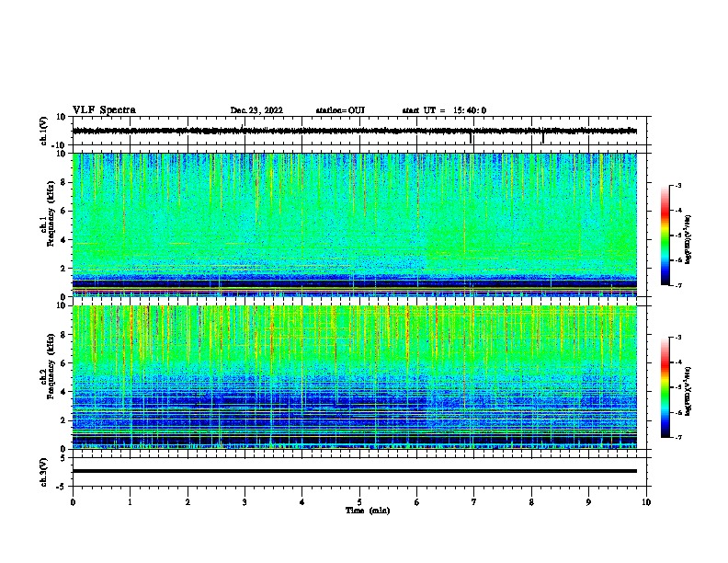728x563 pixels.
Task: Click the "8" kHz tick on ch.2 spectrogram axis
Action: click(63, 335)
